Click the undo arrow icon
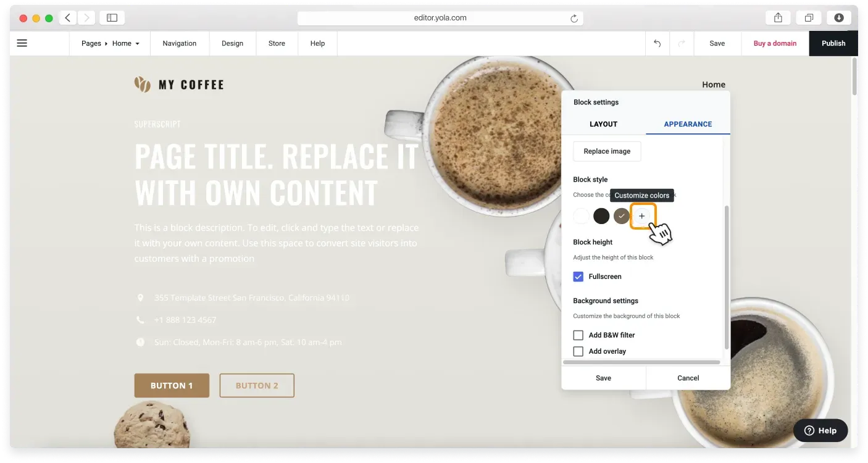Screen dimensions: 868x463 pos(657,44)
